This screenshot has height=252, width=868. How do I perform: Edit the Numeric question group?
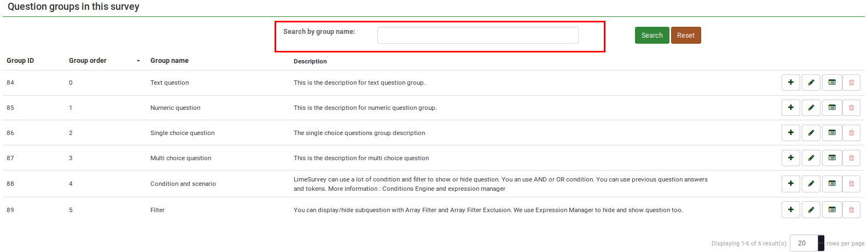pos(811,108)
